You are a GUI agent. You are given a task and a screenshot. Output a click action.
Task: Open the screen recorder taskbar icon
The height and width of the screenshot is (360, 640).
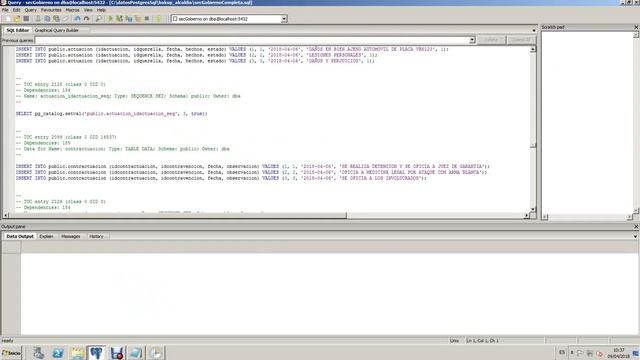pos(117,353)
